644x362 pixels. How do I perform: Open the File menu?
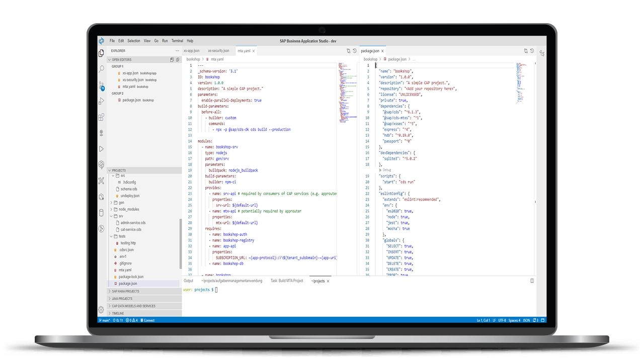[112, 41]
